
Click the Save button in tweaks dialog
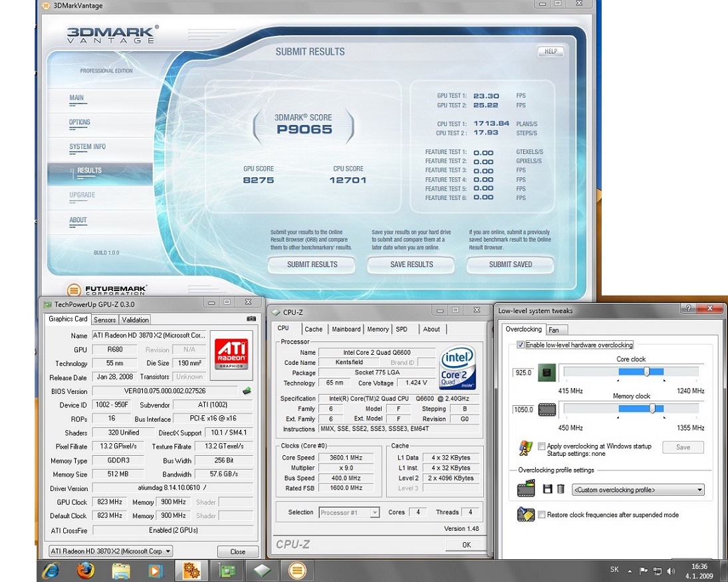(x=683, y=447)
